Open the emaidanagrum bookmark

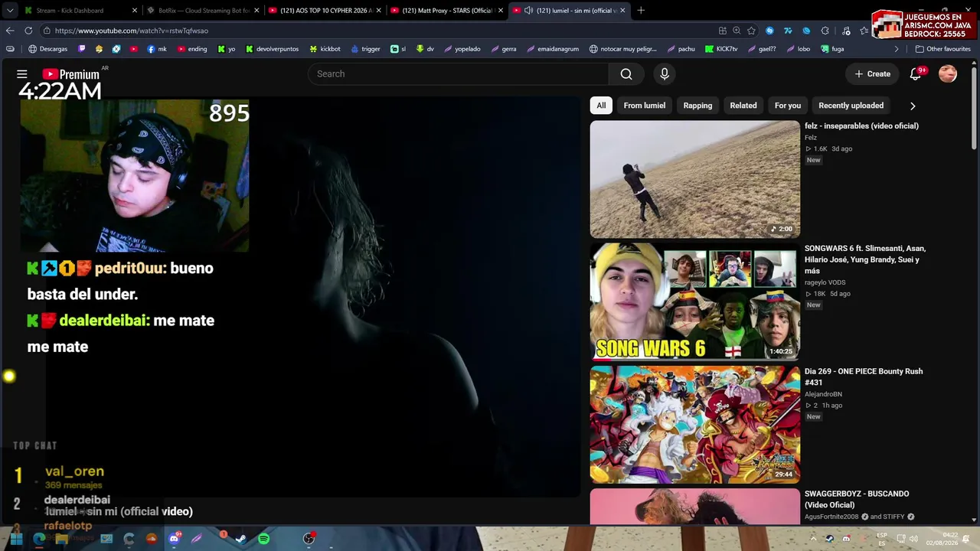coord(552,49)
